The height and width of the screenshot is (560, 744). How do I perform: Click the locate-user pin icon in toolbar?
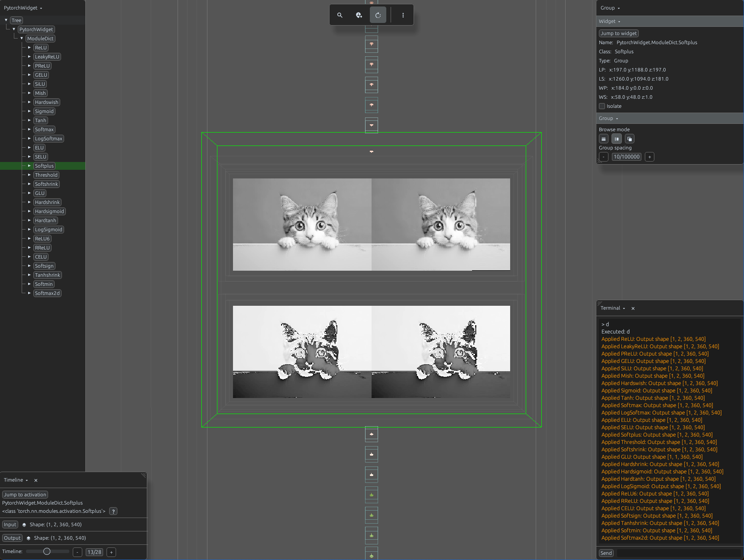pos(359,15)
